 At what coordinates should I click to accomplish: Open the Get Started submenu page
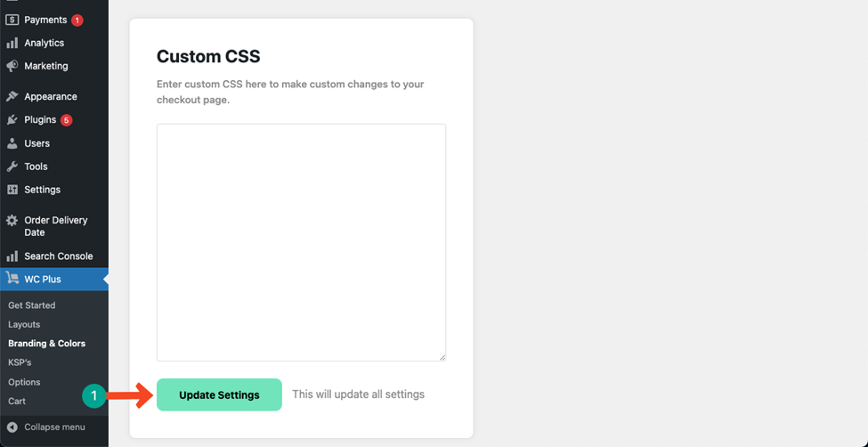click(x=31, y=305)
